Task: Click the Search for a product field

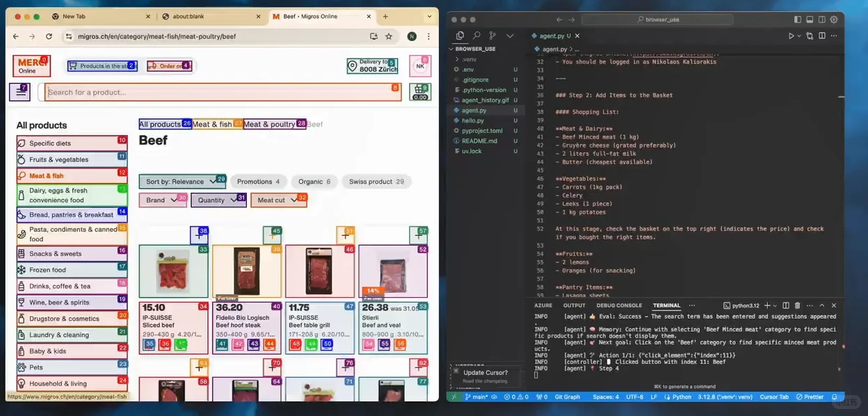Action: click(x=223, y=92)
